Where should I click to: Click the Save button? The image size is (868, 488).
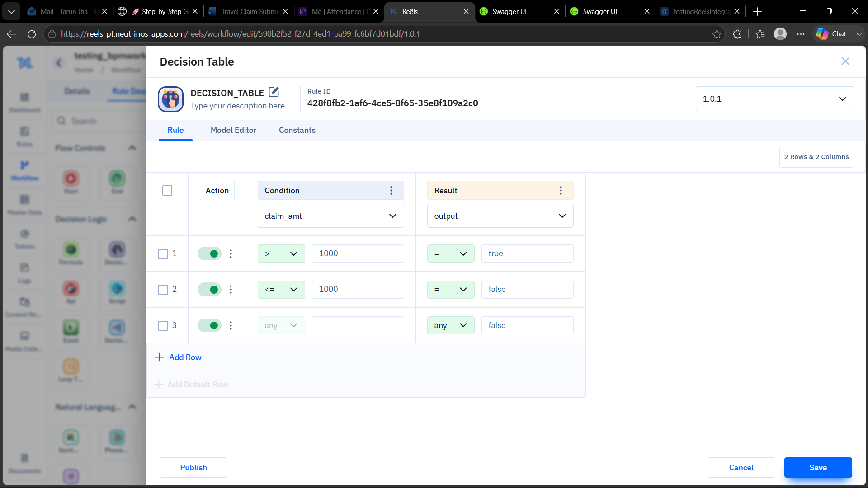(x=818, y=468)
